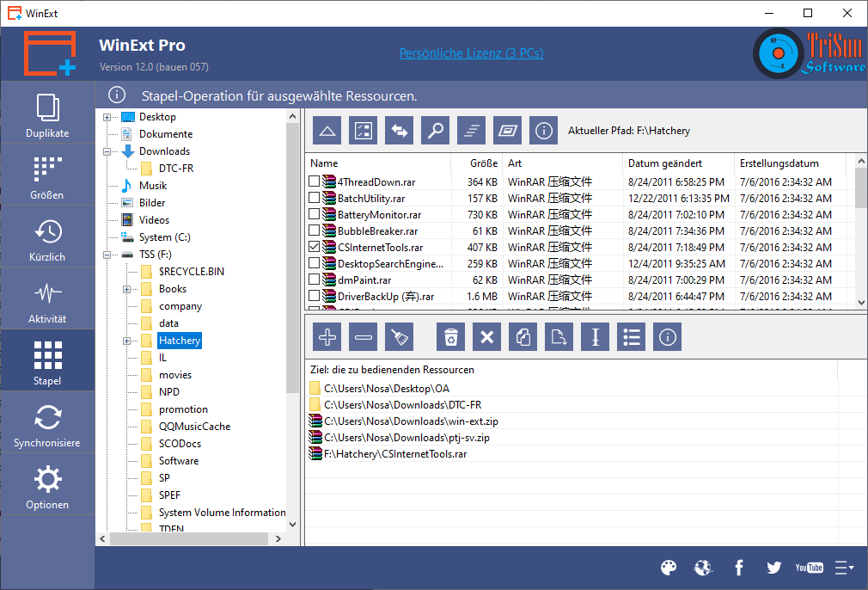Open the TriSun Software logo
Viewport: 868px width, 590px height.
coord(809,53)
